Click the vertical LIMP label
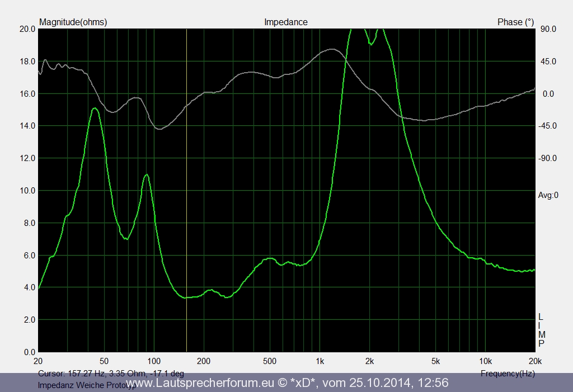Image resolution: width=573 pixels, height=392 pixels. (541, 330)
